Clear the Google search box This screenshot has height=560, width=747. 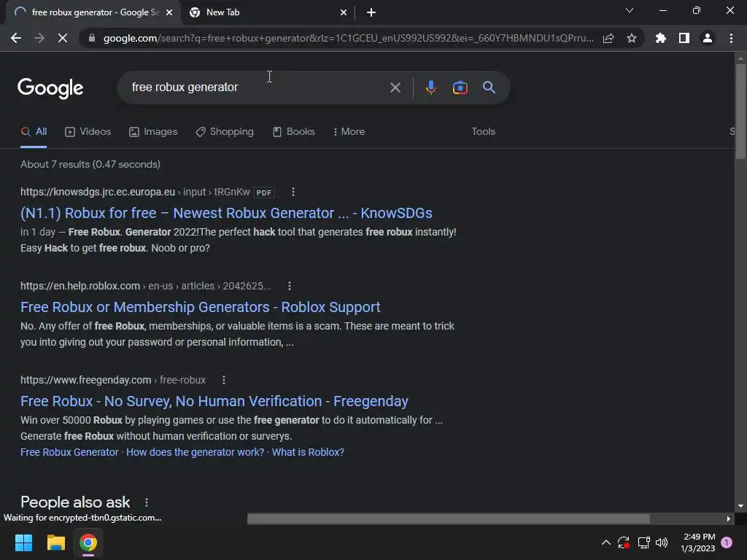click(395, 87)
